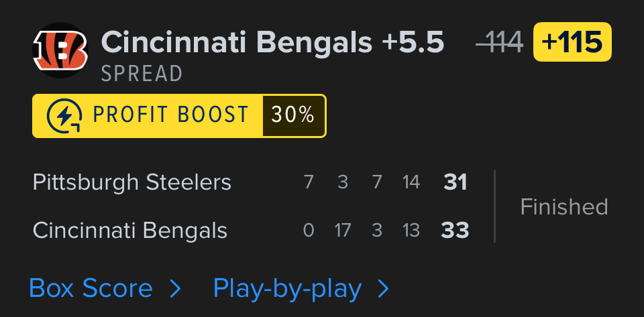Click the Cincinnati Bengals +5.5 bet title

[272, 43]
